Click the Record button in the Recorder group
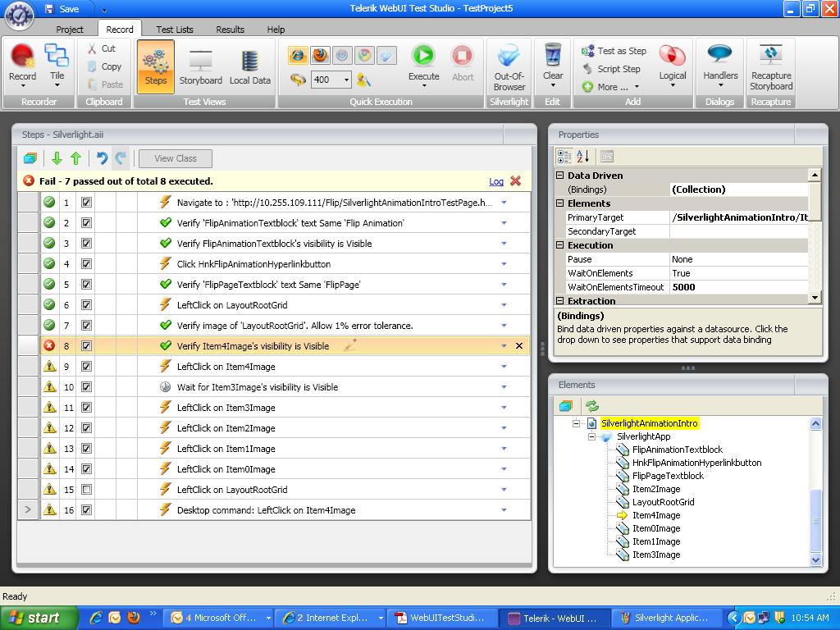The width and height of the screenshot is (840, 630). pos(22,62)
